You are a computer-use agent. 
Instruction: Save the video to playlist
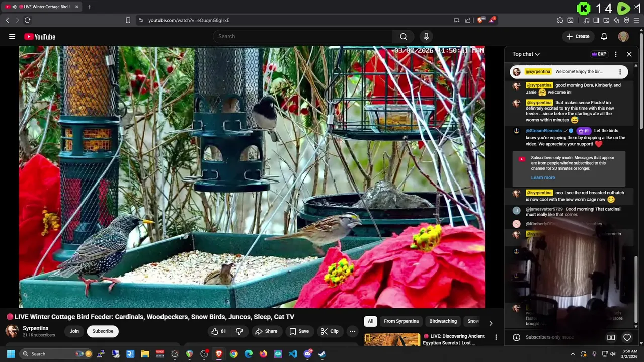299,331
